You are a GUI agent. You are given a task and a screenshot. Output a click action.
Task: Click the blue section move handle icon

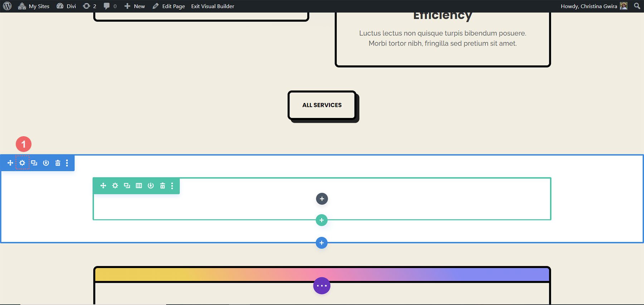click(10, 163)
